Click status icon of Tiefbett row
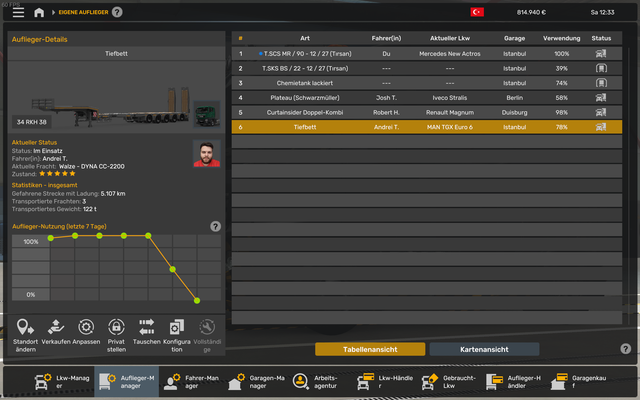The width and height of the screenshot is (640, 400). click(x=601, y=127)
